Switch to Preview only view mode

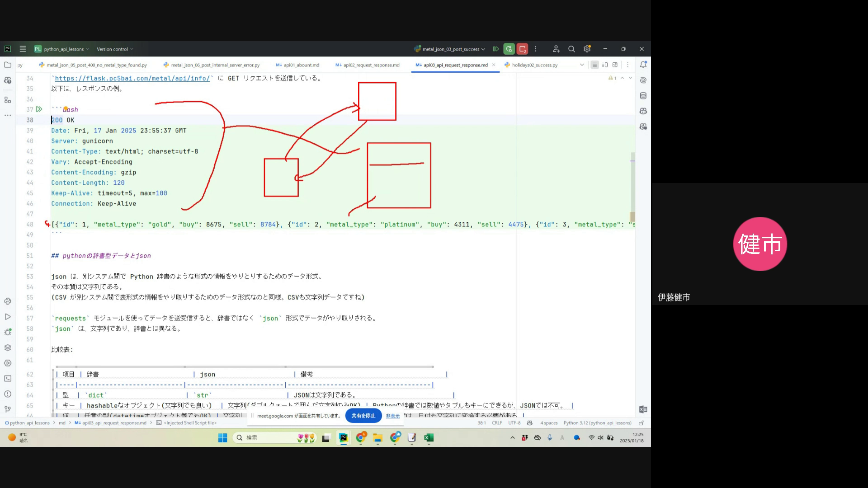[615, 65]
